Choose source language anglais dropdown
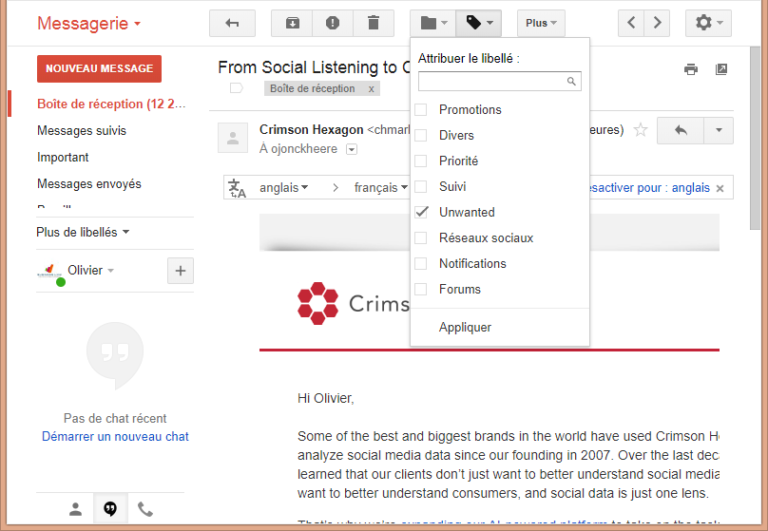Screen dimensions: 768x531 coord(284,188)
